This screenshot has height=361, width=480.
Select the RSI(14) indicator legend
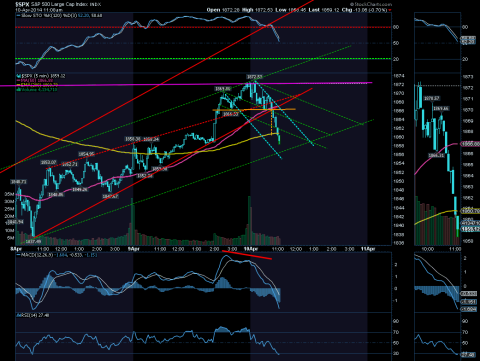33,315
